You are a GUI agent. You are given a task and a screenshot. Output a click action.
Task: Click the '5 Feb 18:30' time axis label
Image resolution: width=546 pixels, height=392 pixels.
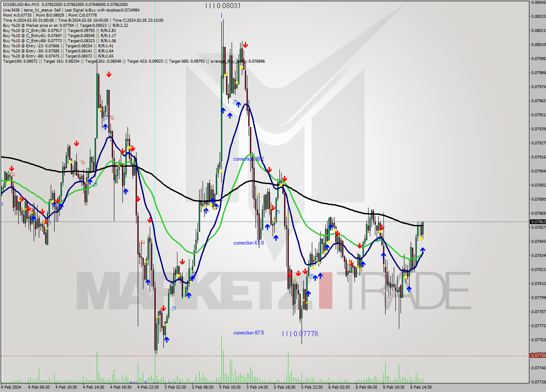pos(284,387)
